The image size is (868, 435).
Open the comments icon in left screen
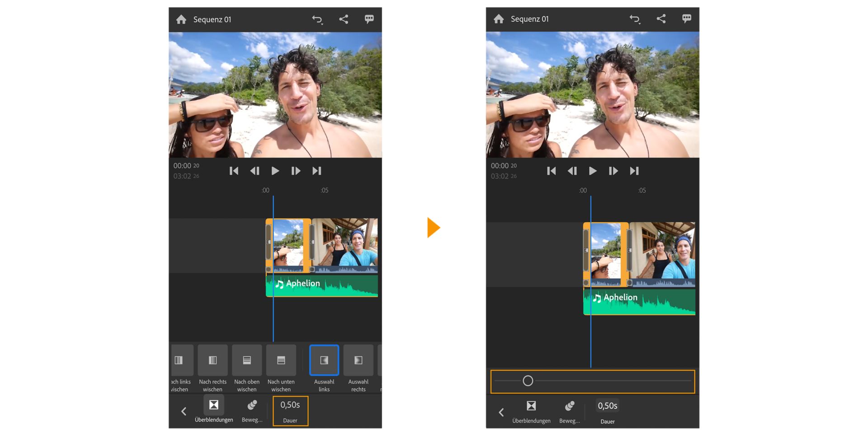click(x=369, y=19)
